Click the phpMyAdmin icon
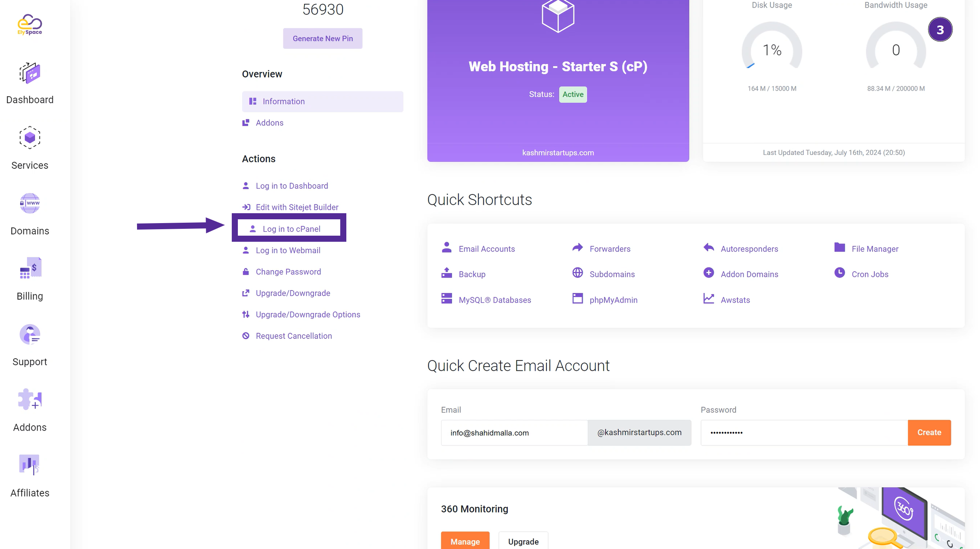The image size is (980, 549). 577,299
